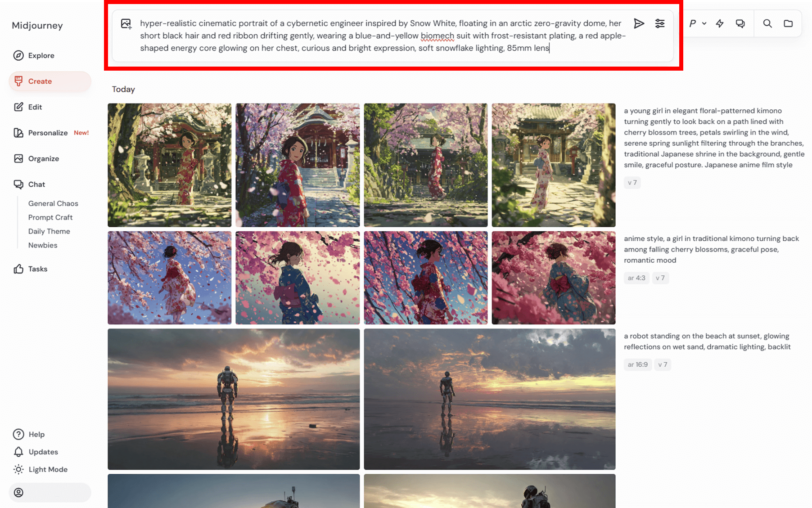Click the Explore compass icon

pos(18,55)
